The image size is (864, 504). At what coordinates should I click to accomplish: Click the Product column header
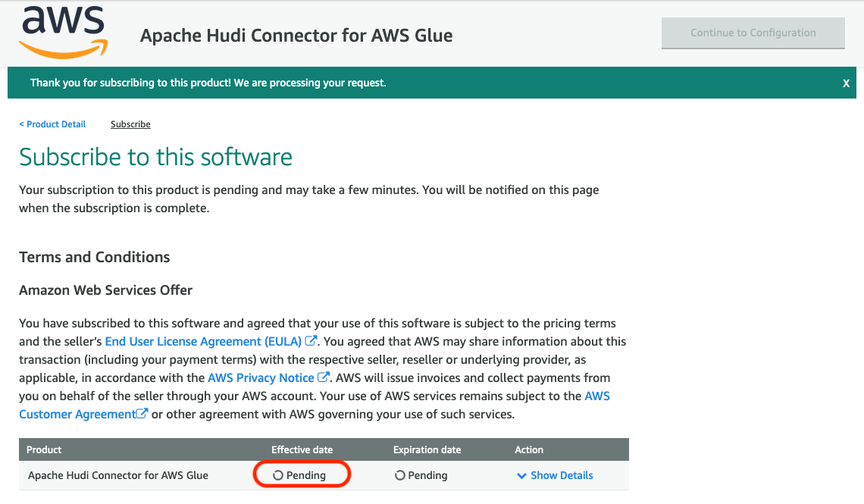[44, 449]
